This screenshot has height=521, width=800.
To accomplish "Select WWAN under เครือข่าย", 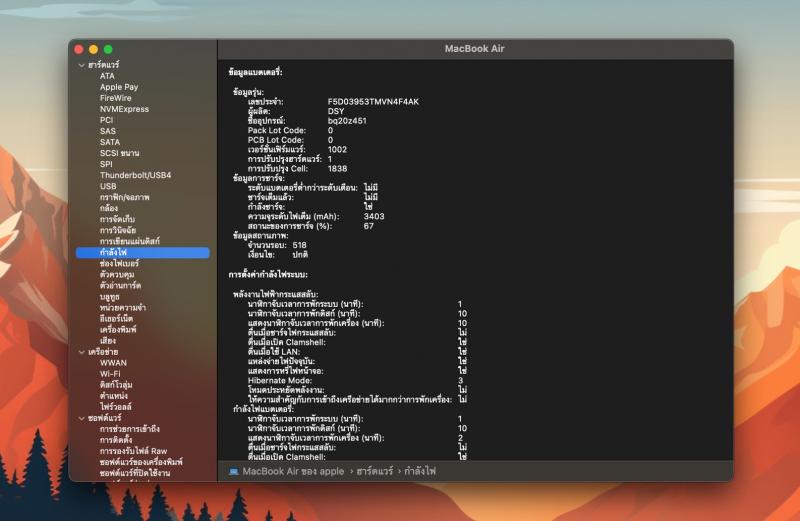I will coord(113,363).
